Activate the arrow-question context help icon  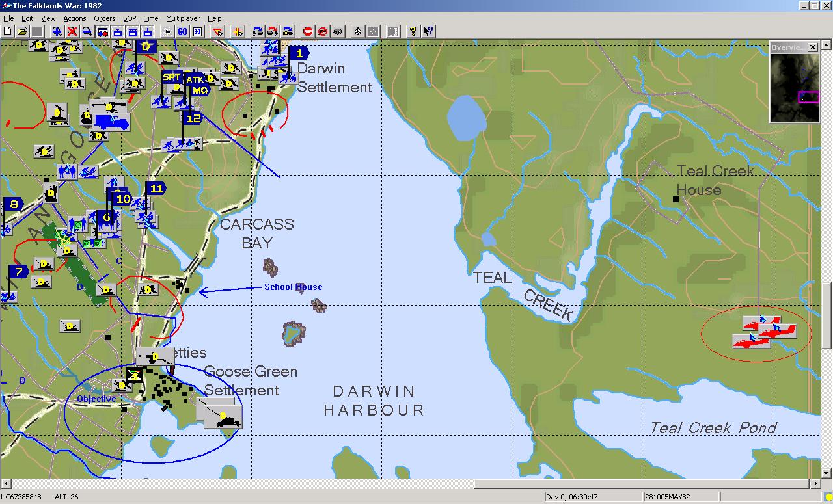(428, 31)
